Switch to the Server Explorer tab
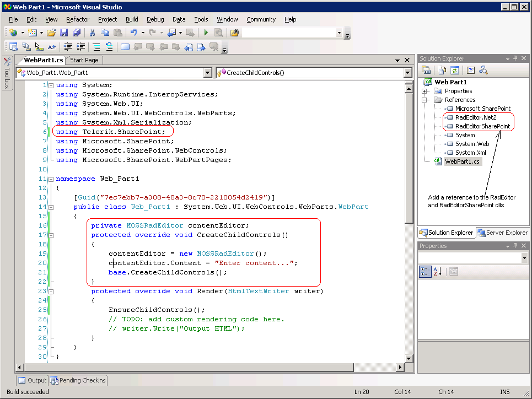This screenshot has width=532, height=399. pos(503,233)
